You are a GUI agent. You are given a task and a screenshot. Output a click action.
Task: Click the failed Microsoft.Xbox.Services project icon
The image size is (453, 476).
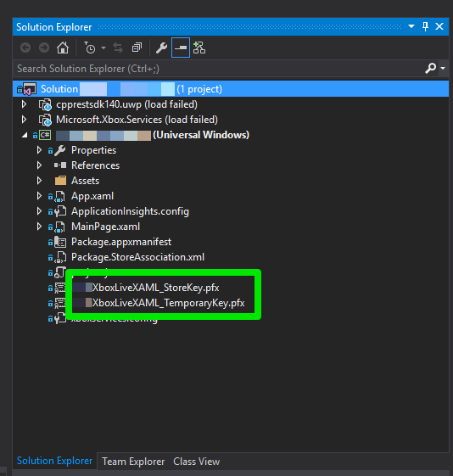pyautogui.click(x=45, y=120)
